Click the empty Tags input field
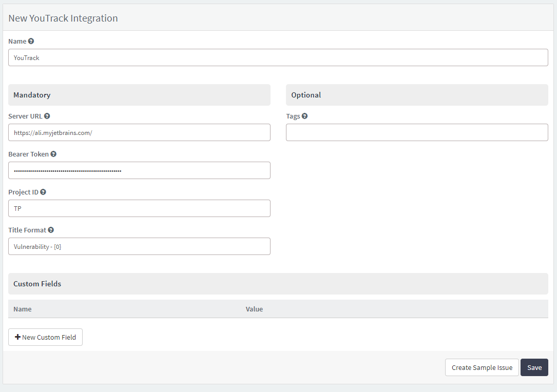This screenshot has height=392, width=557. tap(417, 132)
